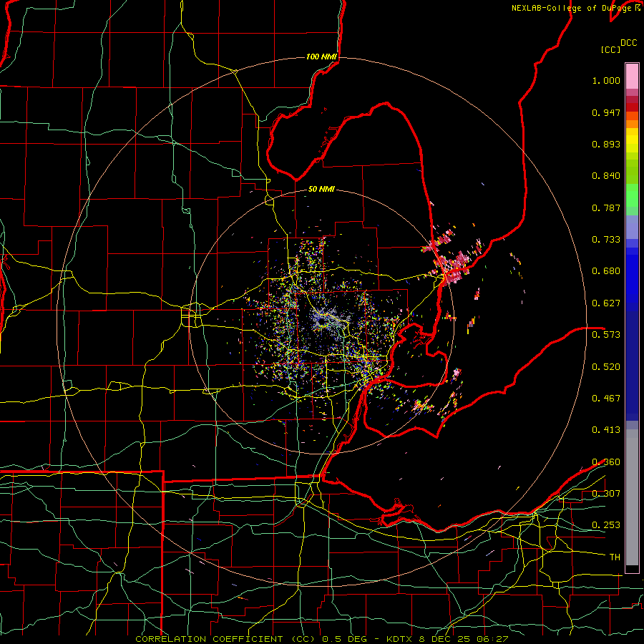This screenshot has width=644, height=644.
Task: Click the Correlation Coefficient caption at bottom
Action: [321, 639]
